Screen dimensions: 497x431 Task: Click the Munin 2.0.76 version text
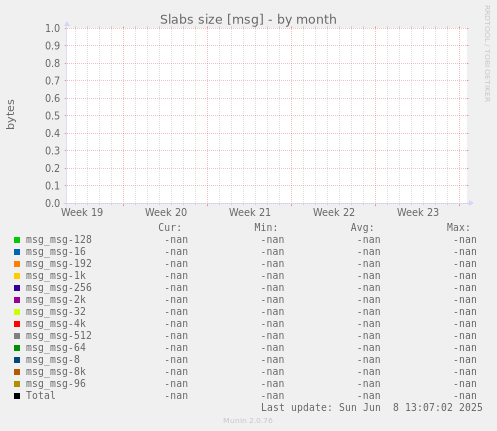pos(248,421)
